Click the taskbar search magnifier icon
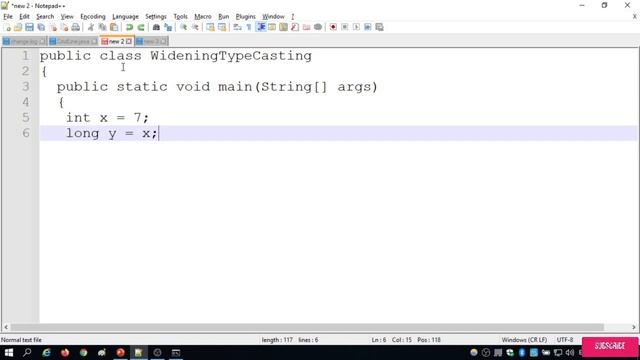The width and height of the screenshot is (640, 360). click(x=27, y=353)
